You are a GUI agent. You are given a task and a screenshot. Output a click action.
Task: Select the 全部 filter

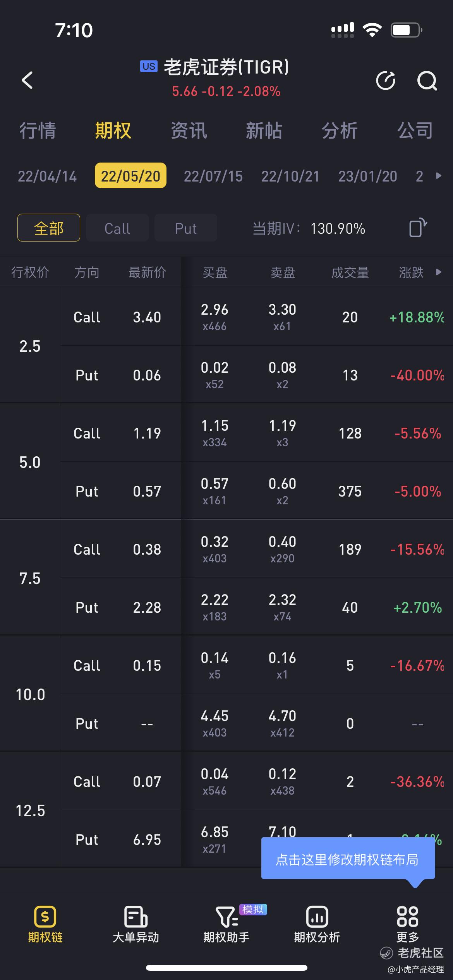point(49,228)
